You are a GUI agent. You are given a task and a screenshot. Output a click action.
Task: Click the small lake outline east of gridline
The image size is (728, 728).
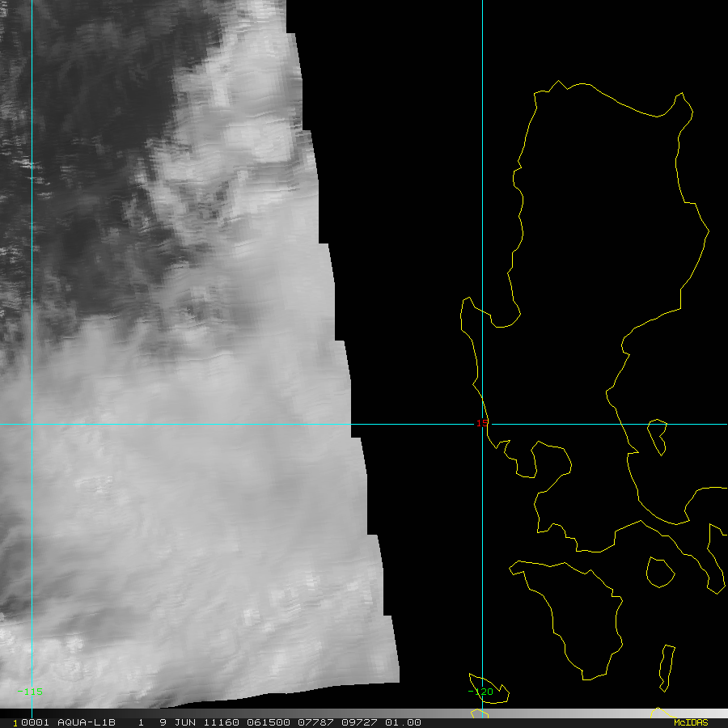point(658,435)
